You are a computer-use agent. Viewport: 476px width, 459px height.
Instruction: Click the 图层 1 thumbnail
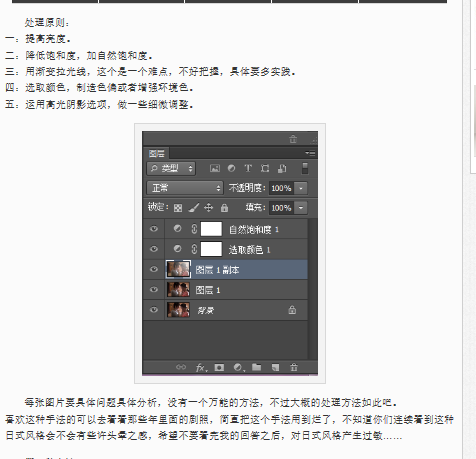178,290
